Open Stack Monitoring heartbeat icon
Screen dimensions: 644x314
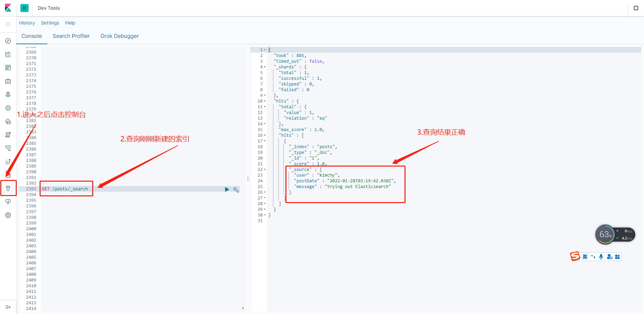[8, 202]
